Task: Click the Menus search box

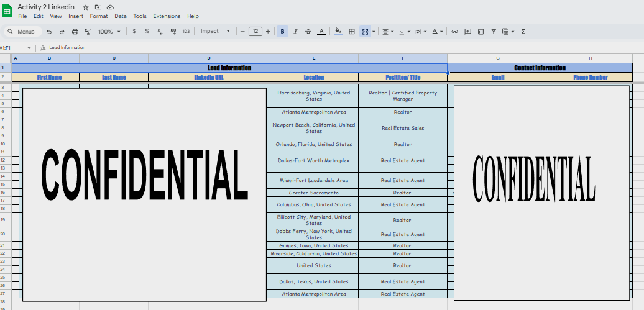Action: 24,32
